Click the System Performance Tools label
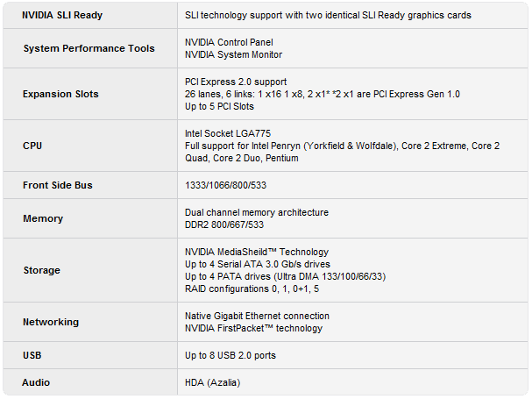 [89, 48]
